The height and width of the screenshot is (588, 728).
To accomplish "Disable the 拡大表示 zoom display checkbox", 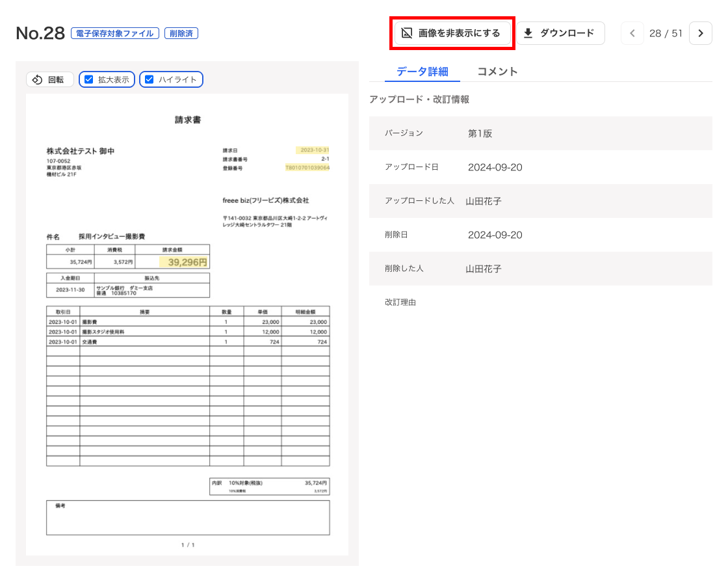I will 89,79.
